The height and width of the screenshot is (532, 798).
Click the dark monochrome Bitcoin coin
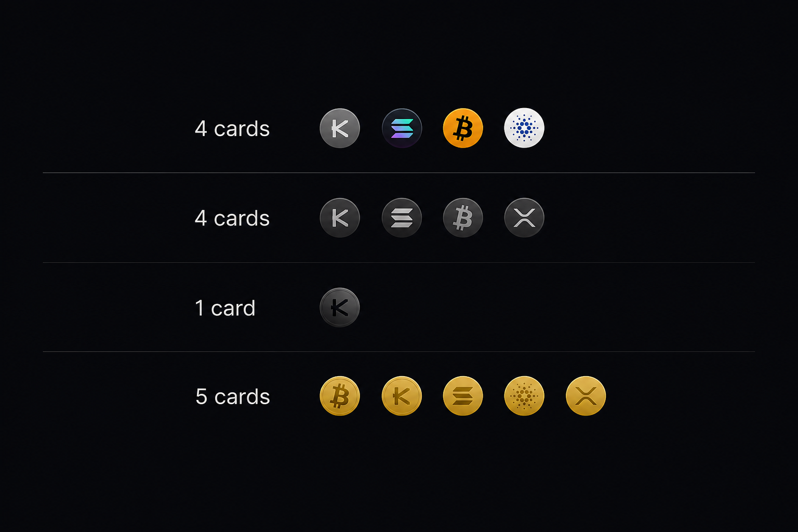click(x=463, y=218)
